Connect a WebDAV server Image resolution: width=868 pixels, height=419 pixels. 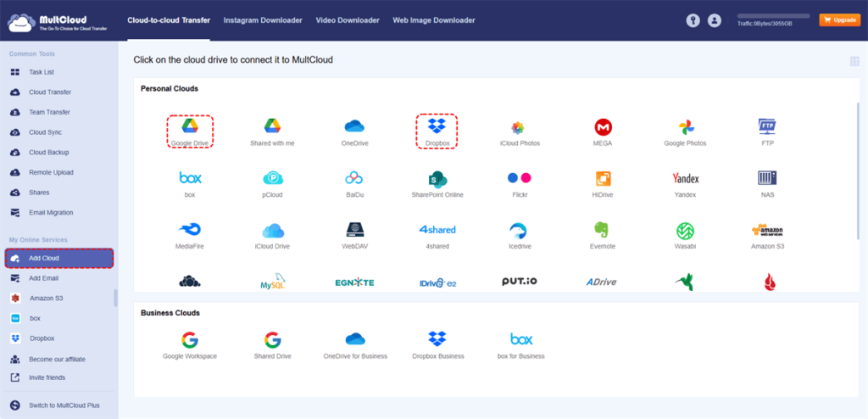pyautogui.click(x=355, y=236)
